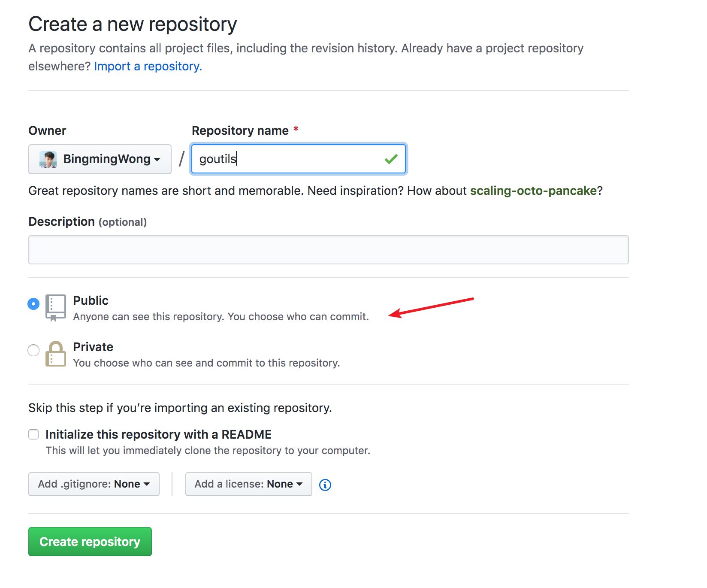The image size is (707, 588).
Task: Expand the Add .gitignore dropdown
Action: point(94,484)
